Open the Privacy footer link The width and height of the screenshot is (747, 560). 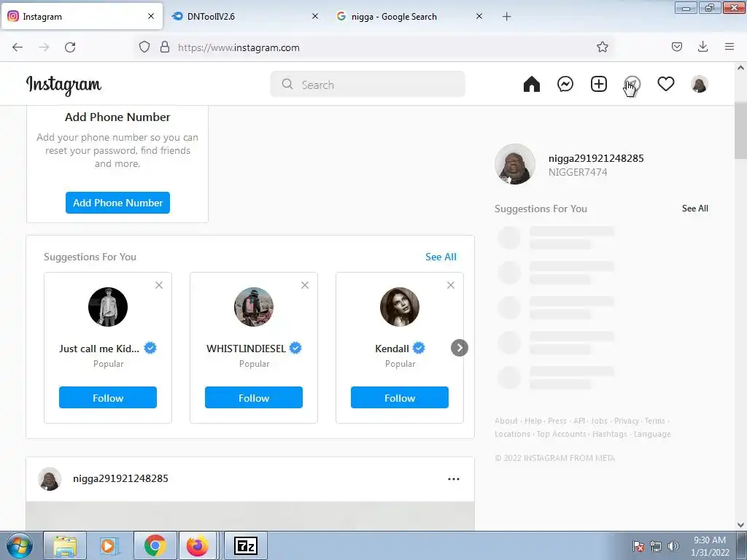(x=627, y=421)
